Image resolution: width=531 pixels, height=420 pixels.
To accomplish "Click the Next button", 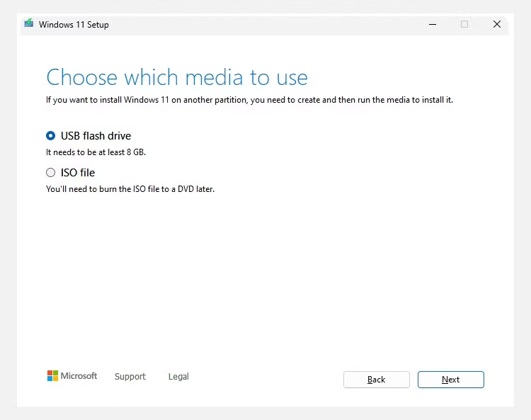I will pyautogui.click(x=451, y=380).
